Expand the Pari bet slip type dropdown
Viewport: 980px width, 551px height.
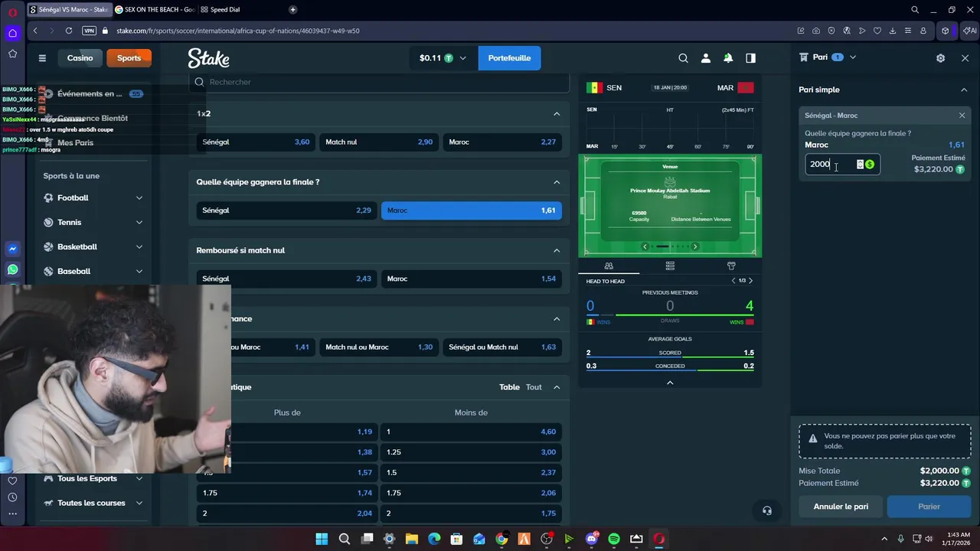pyautogui.click(x=852, y=57)
